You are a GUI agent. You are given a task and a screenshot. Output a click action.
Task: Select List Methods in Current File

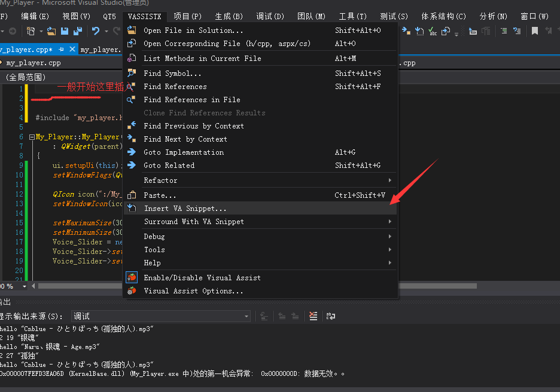pos(260,59)
